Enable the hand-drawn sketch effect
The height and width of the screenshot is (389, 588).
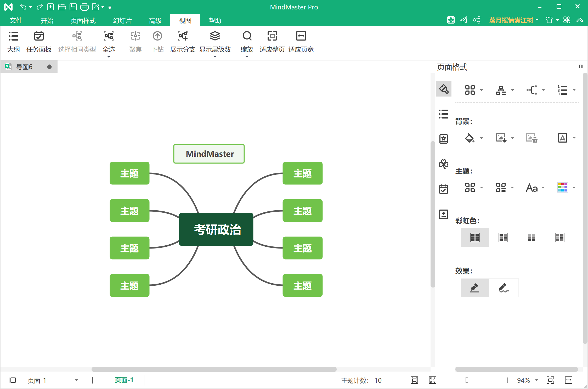(x=504, y=287)
